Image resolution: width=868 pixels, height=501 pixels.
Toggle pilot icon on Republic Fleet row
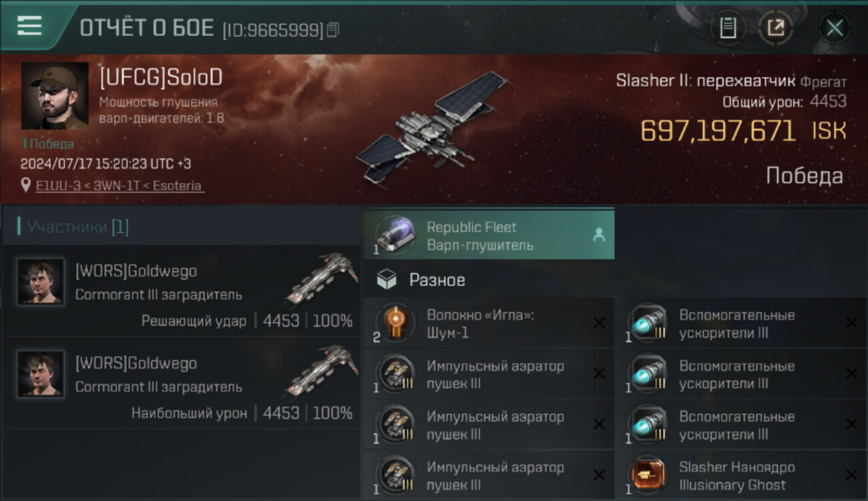click(x=599, y=235)
